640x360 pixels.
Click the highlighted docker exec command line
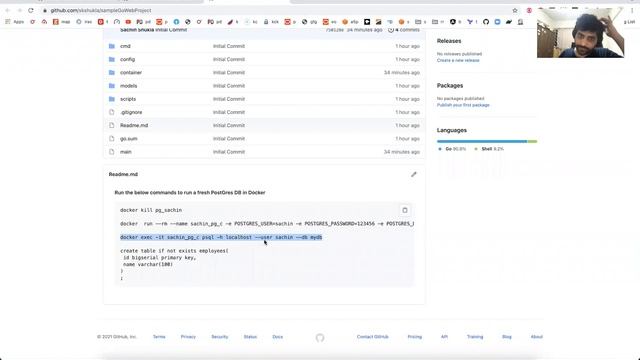coord(221,237)
